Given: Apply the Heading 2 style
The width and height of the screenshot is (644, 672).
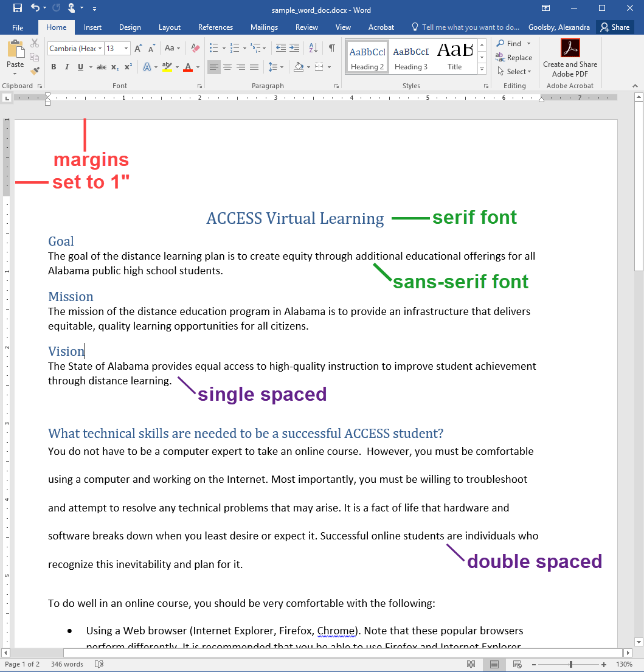Looking at the screenshot, I should click(367, 56).
